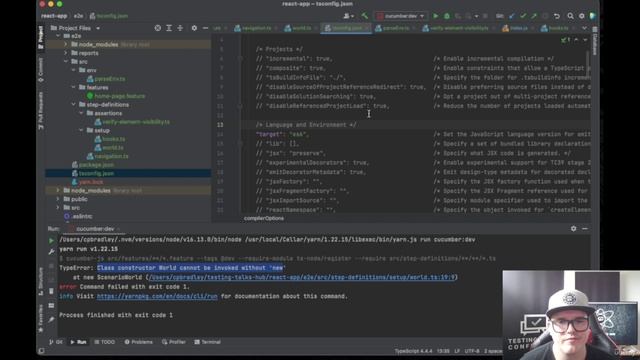Collapse the step-definitions folder

pyautogui.click(x=73, y=104)
